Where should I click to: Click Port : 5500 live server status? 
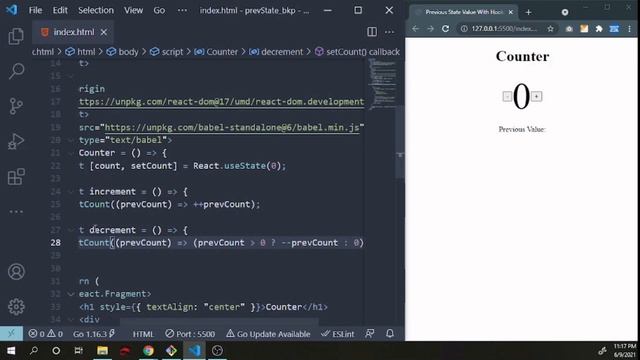pyautogui.click(x=190, y=334)
